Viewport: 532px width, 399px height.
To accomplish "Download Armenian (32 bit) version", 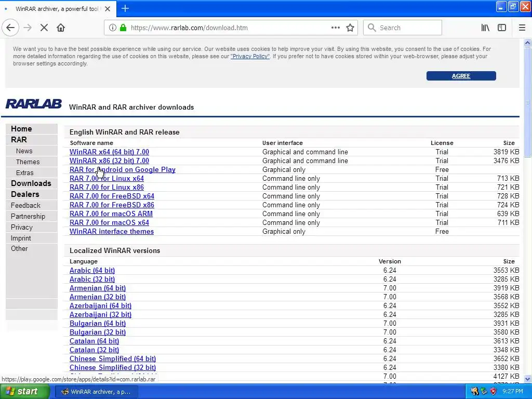I will pyautogui.click(x=98, y=297).
